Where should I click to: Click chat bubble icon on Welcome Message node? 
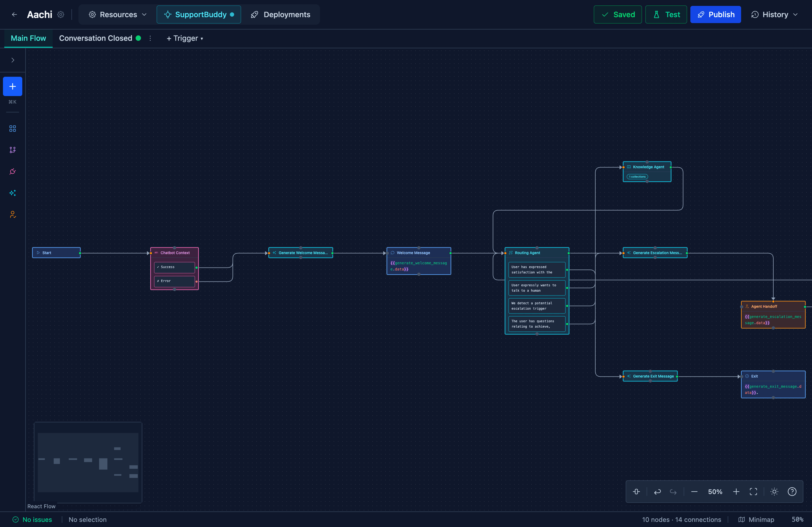(x=393, y=252)
